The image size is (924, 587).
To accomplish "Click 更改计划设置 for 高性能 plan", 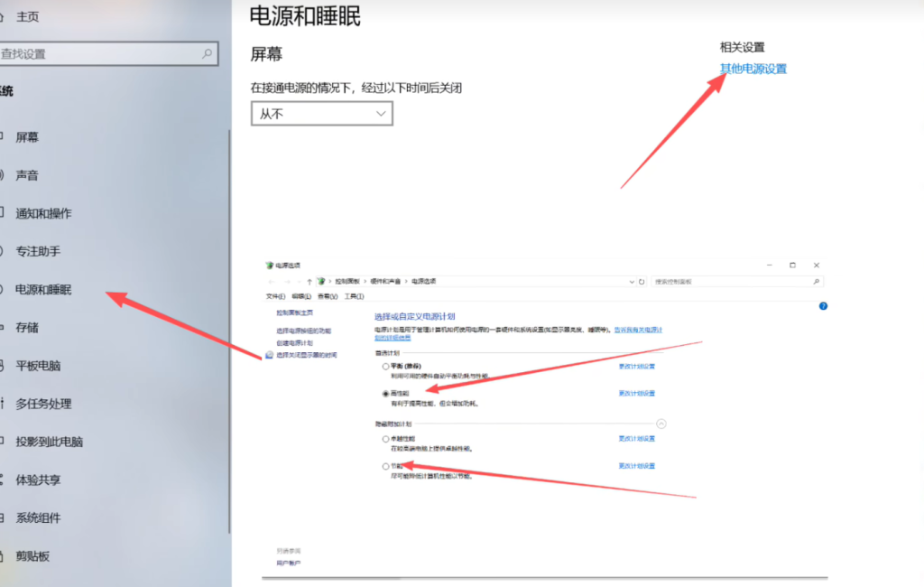I will click(636, 394).
